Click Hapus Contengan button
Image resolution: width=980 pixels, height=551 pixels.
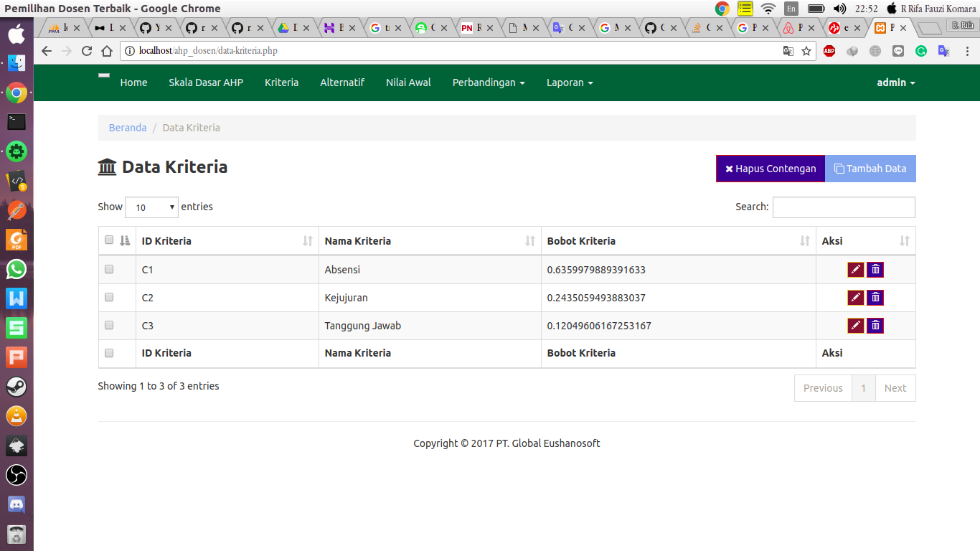[x=771, y=169]
